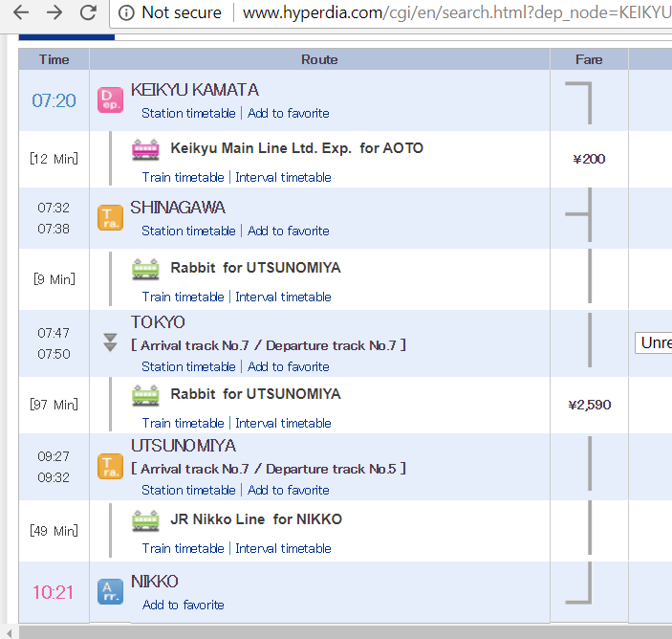Viewport: 672px width, 639px height.
Task: Open Train timetable for 97 Min Rabbit
Action: [183, 423]
